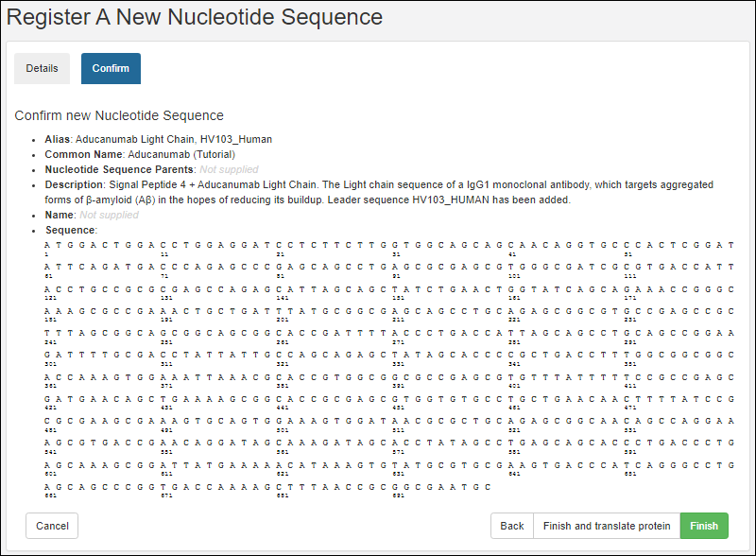Click the Description bullet text

[x=283, y=184]
